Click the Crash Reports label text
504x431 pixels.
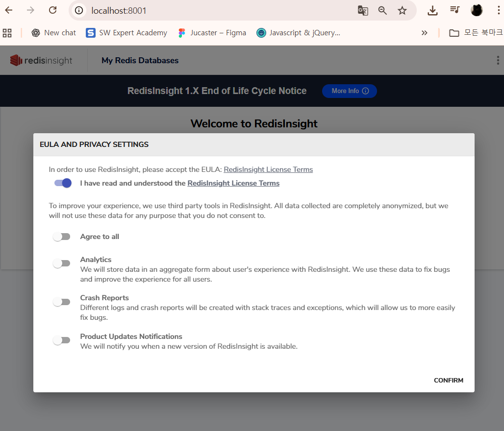point(104,298)
